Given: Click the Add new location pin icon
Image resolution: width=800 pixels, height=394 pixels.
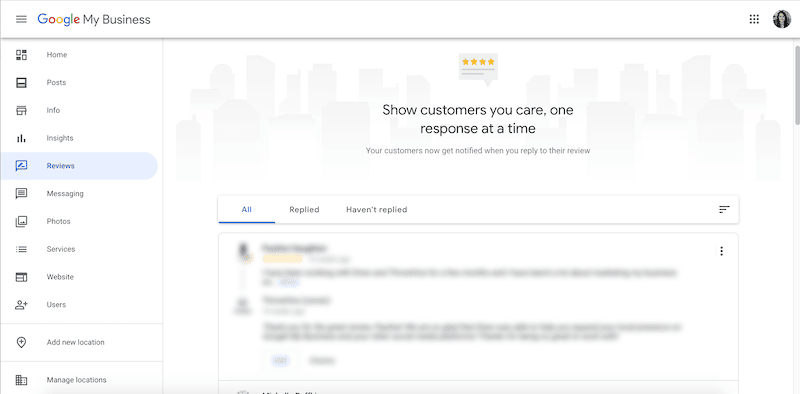Looking at the screenshot, I should [x=21, y=342].
